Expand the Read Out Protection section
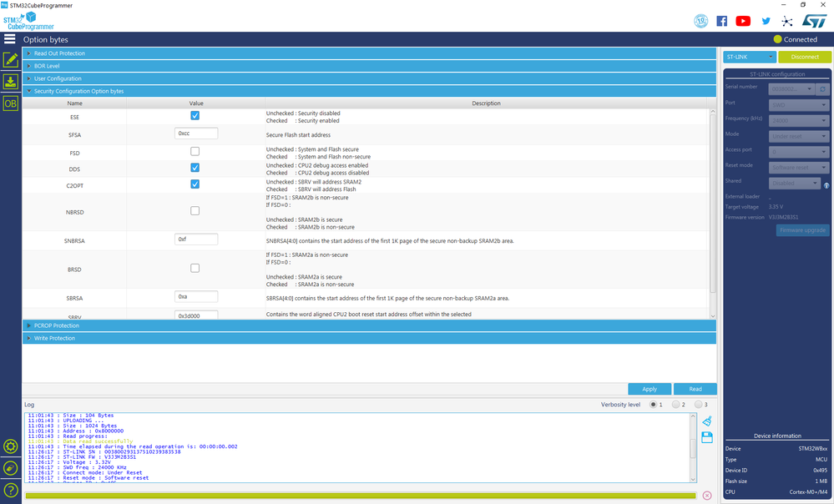834x504 pixels. [369, 53]
